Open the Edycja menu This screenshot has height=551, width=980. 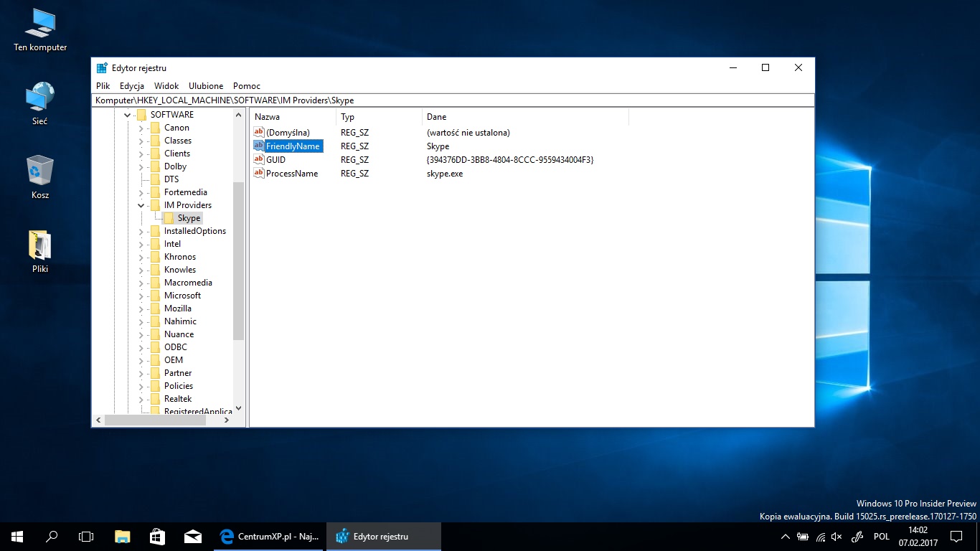(132, 85)
